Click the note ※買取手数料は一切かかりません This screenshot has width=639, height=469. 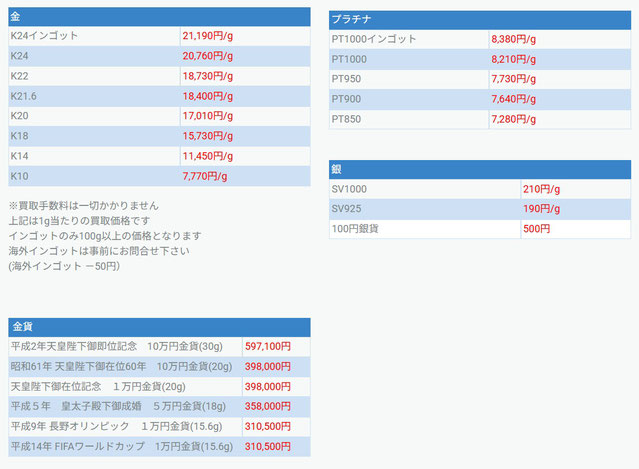click(x=84, y=205)
